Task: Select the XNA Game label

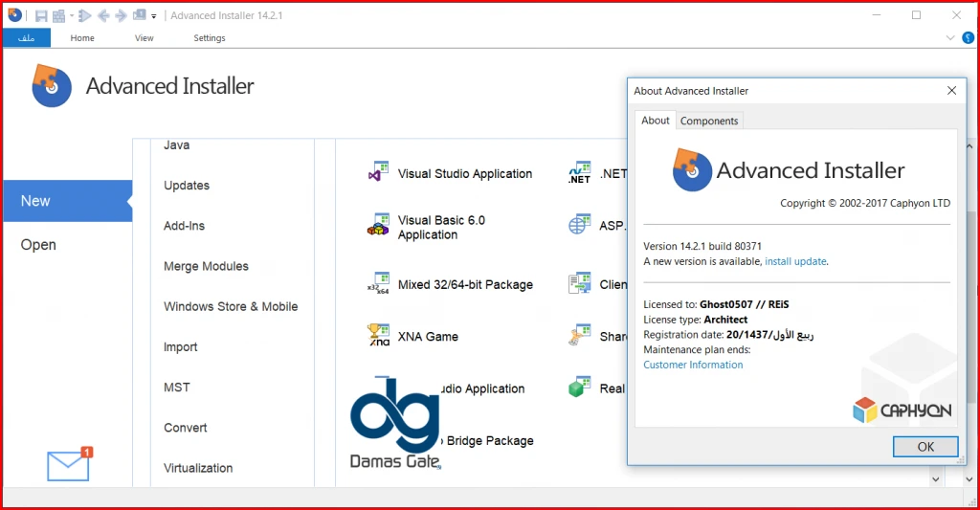Action: [x=428, y=336]
